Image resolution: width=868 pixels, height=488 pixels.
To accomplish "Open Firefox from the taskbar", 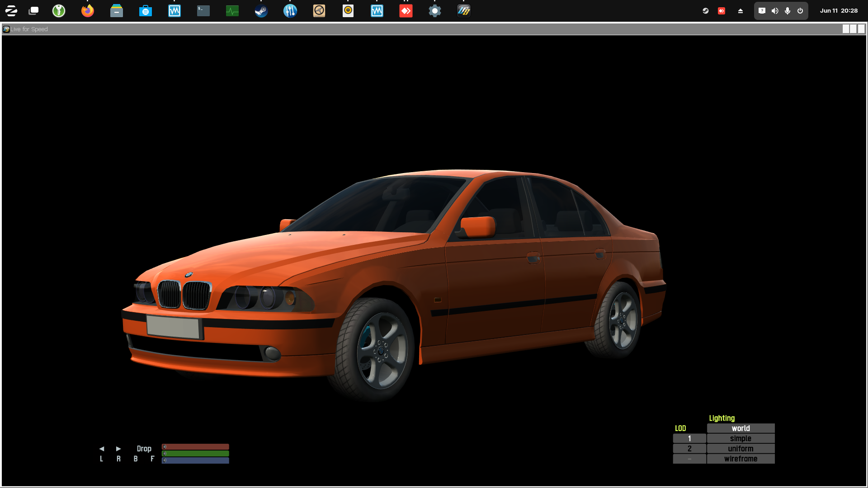I will [x=88, y=11].
